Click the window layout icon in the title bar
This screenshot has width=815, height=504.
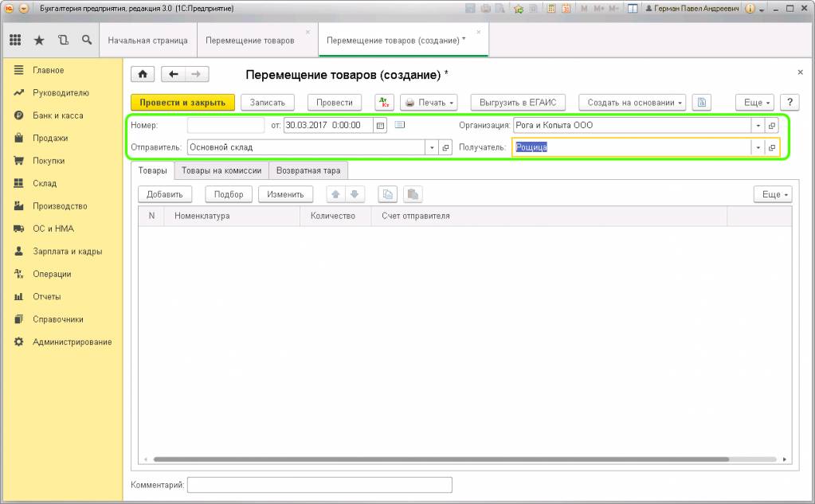click(633, 8)
